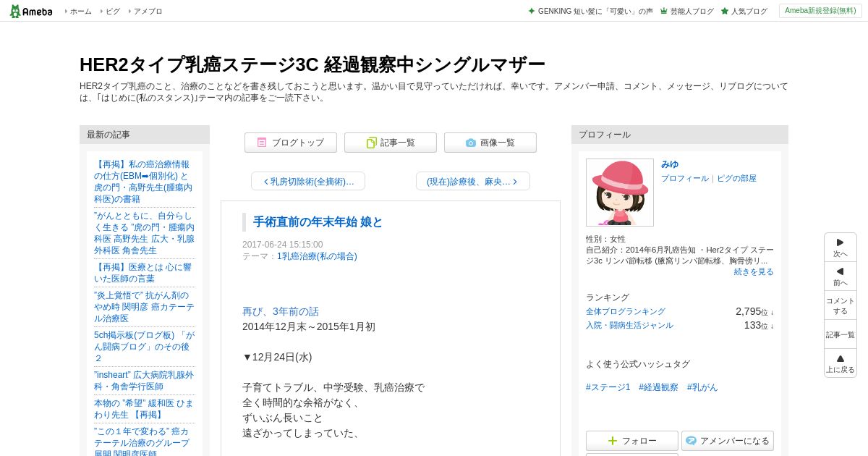Click 次へ in floating side panel
The width and height of the screenshot is (868, 456).
[841, 248]
